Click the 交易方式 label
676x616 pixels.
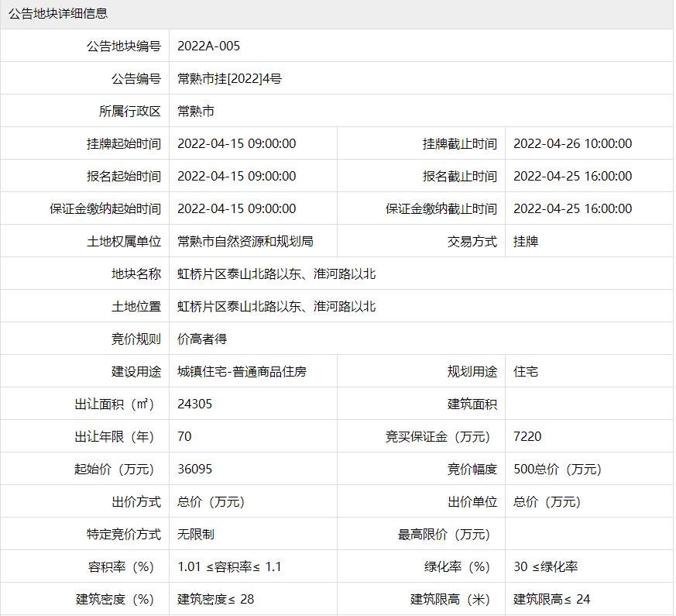click(x=472, y=242)
